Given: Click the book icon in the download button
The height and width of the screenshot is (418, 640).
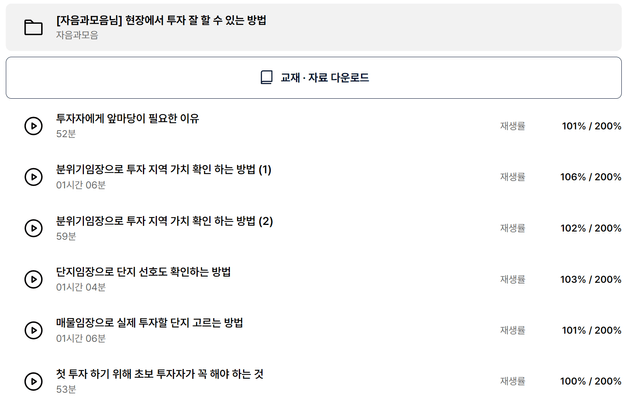Looking at the screenshot, I should coord(267,77).
